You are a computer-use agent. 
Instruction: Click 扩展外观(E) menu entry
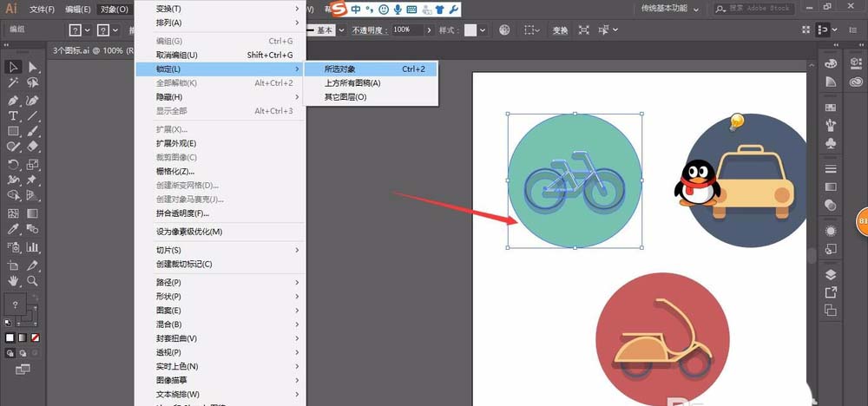point(220,143)
